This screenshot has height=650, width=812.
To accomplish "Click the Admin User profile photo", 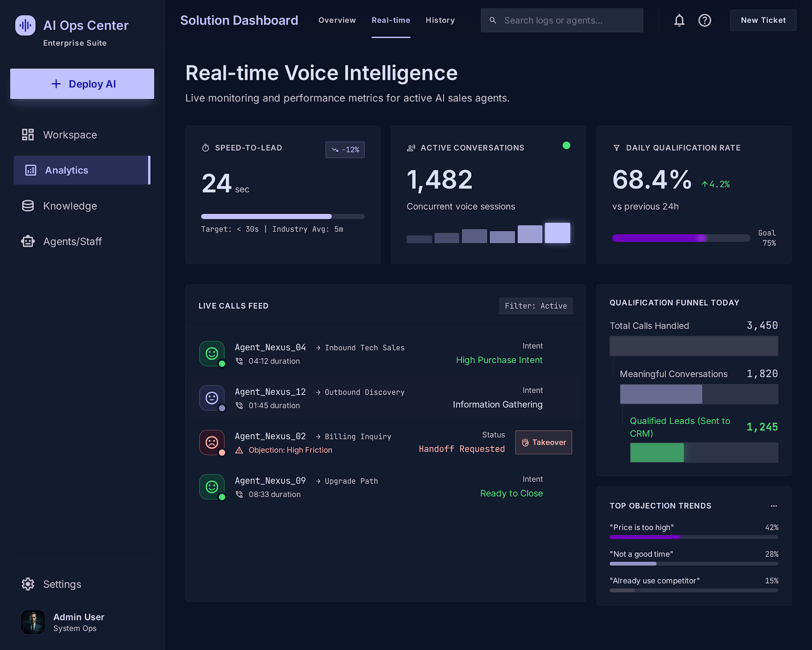I will pyautogui.click(x=33, y=622).
